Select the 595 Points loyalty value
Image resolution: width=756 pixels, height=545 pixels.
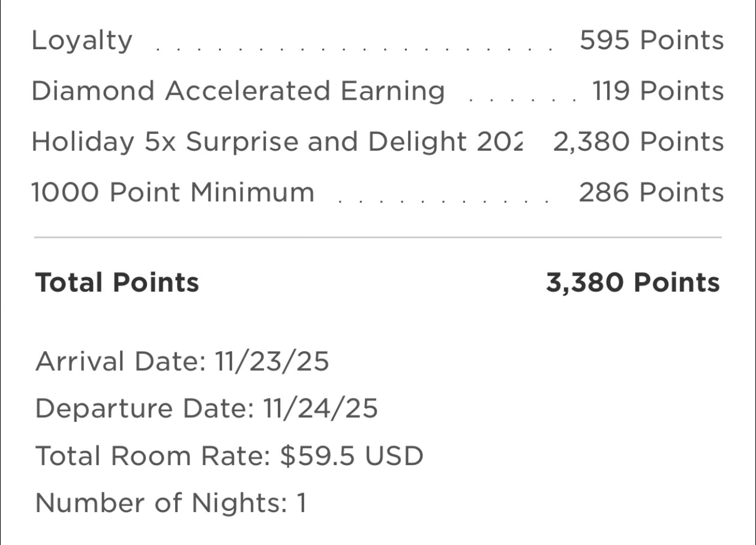[652, 41]
